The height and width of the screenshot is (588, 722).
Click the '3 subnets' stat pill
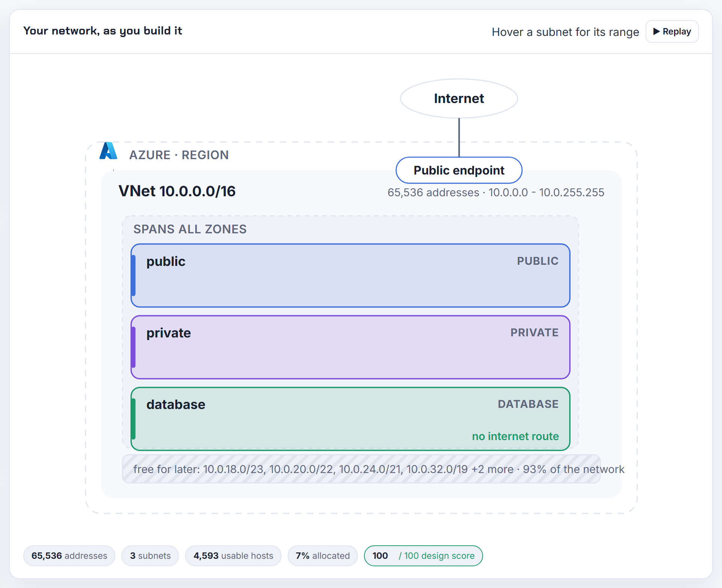tap(150, 556)
